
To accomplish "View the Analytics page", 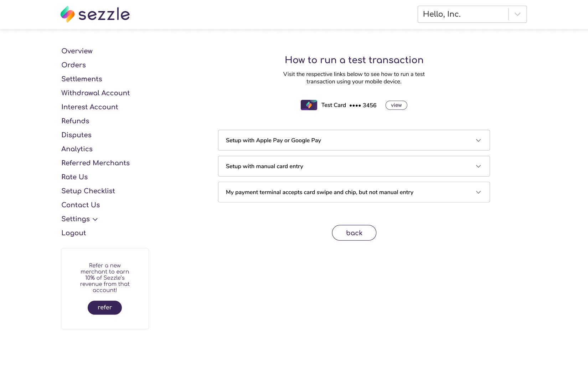I will [77, 149].
